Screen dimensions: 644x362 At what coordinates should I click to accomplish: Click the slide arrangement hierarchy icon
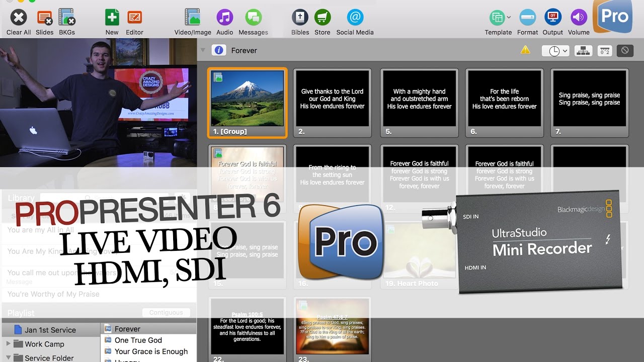tap(583, 50)
